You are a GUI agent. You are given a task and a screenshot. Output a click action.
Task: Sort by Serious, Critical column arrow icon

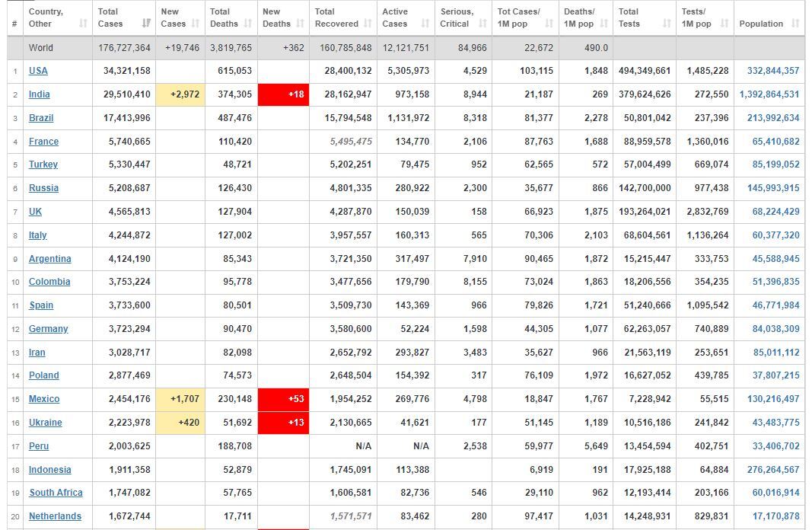pos(482,24)
